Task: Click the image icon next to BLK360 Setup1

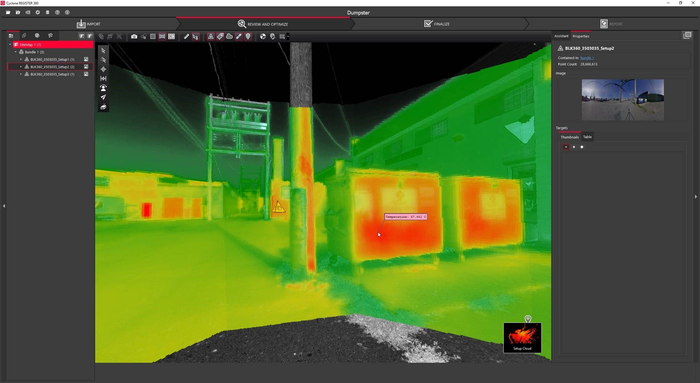Action: click(86, 59)
